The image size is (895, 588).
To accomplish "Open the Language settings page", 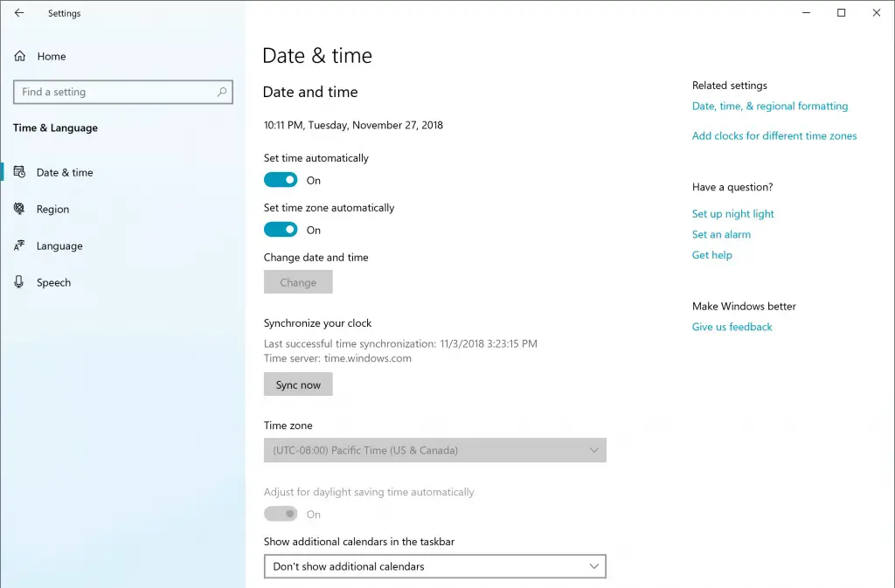I will (122, 246).
